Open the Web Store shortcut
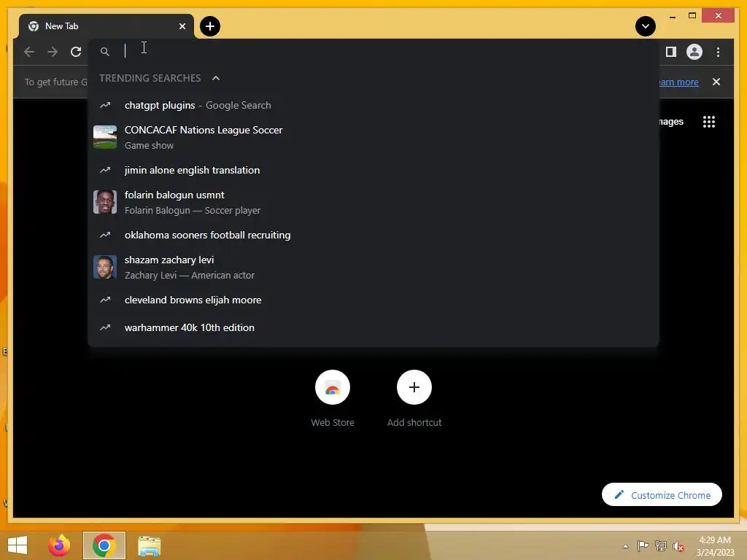747x560 pixels. pyautogui.click(x=333, y=399)
